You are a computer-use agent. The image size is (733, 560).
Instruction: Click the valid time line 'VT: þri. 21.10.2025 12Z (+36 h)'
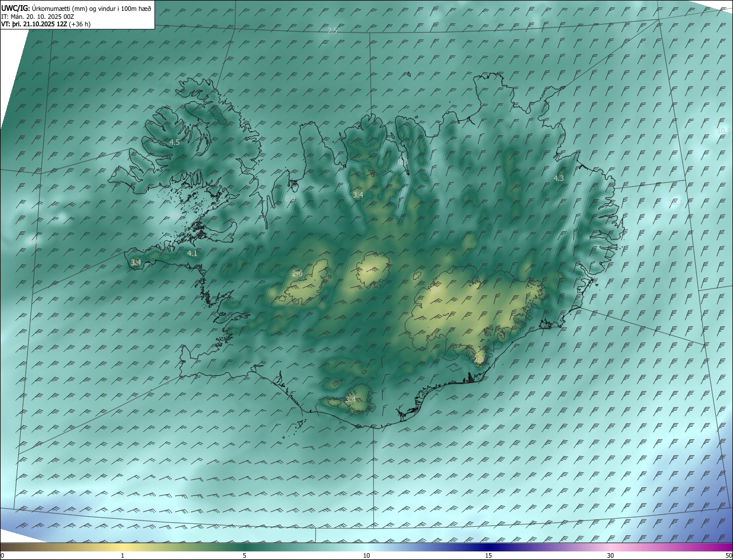coord(46,24)
